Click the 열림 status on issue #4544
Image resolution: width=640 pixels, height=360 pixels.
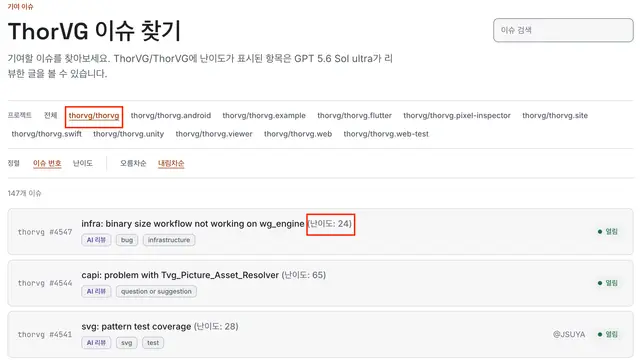[x=608, y=283]
